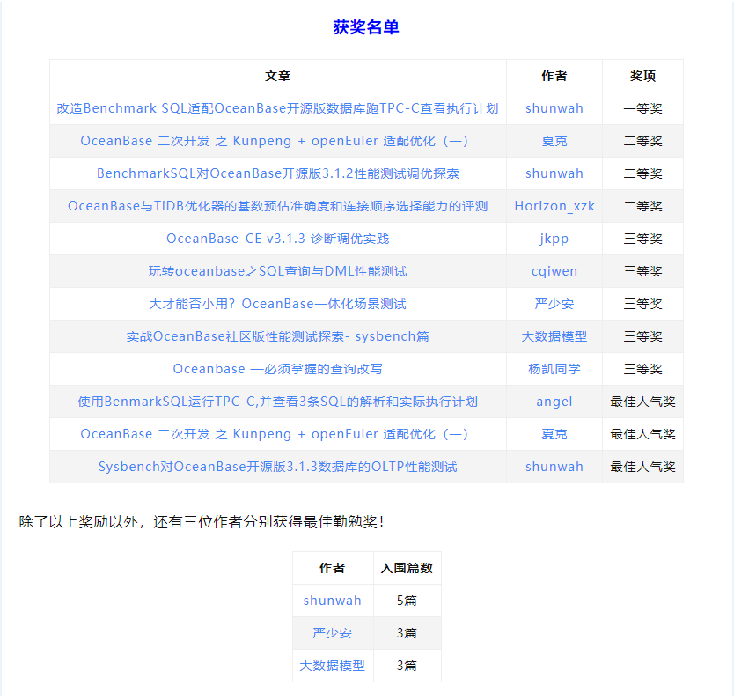Click the 三等奖 cell in jkpp's row
The width and height of the screenshot is (734, 700).
(642, 239)
